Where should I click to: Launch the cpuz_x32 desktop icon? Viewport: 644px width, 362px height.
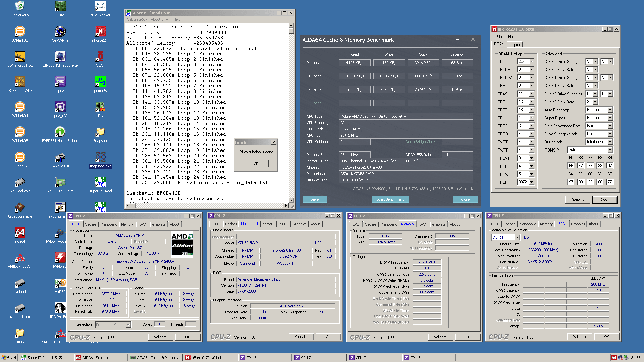[60, 110]
